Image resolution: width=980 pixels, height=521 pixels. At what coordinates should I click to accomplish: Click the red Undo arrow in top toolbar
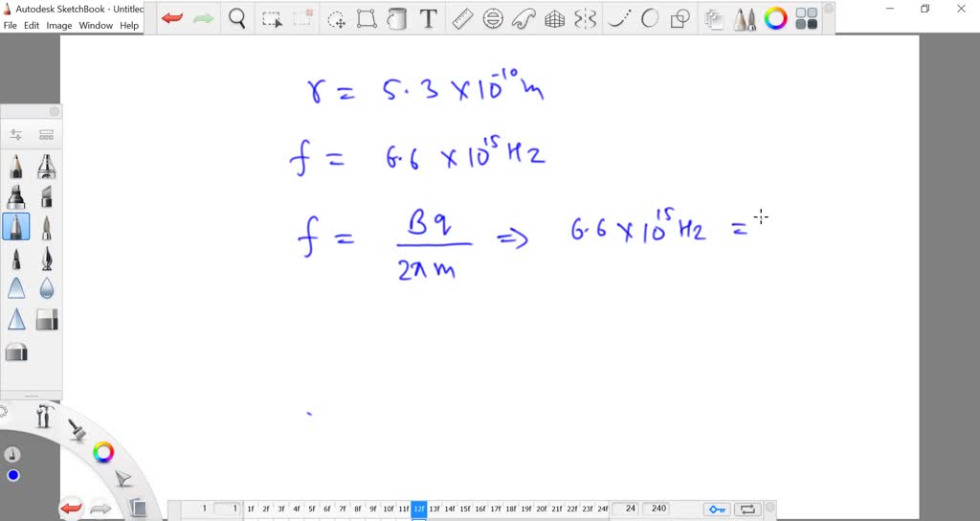[172, 19]
